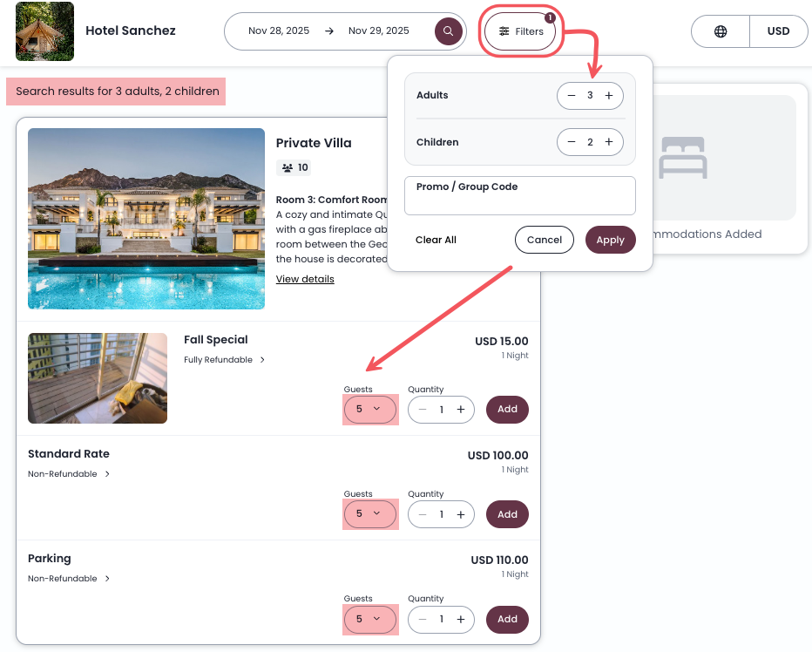The width and height of the screenshot is (812, 652).
Task: Increase the Adults count with plus
Action: [609, 95]
